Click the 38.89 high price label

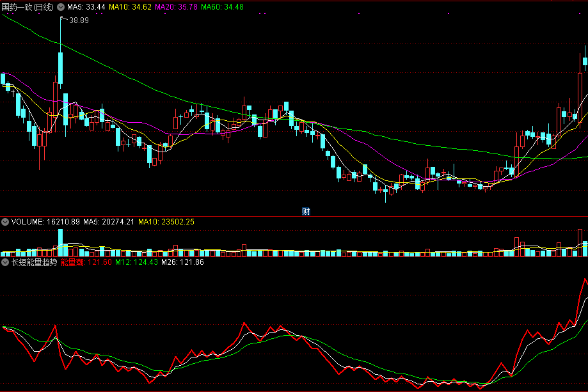click(79, 20)
